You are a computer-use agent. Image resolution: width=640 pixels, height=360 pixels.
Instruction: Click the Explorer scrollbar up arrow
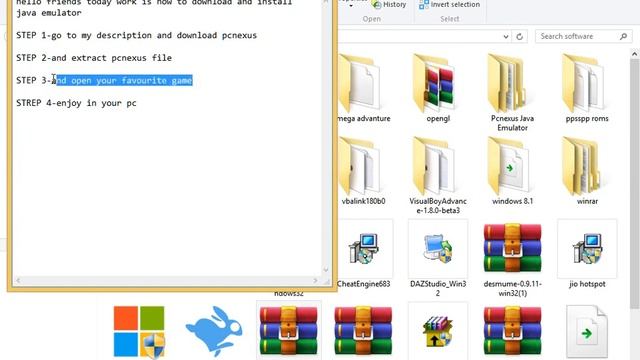pos(634,53)
